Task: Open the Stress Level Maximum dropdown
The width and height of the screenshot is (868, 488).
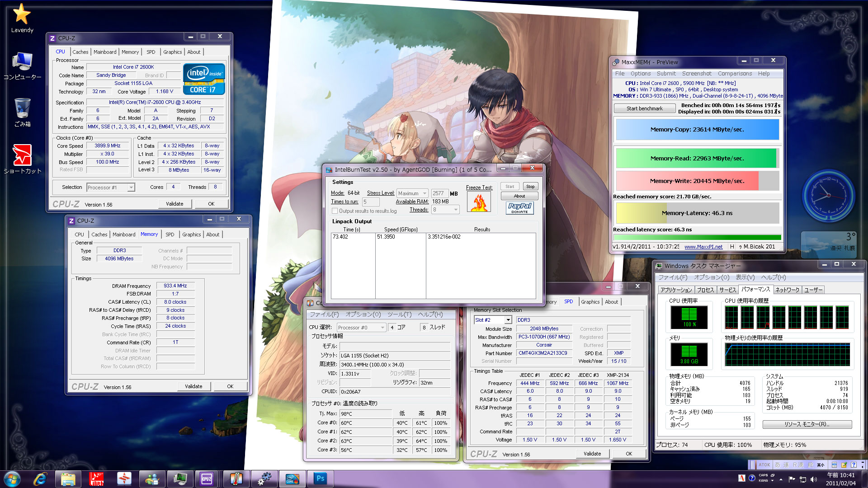Action: tap(412, 193)
